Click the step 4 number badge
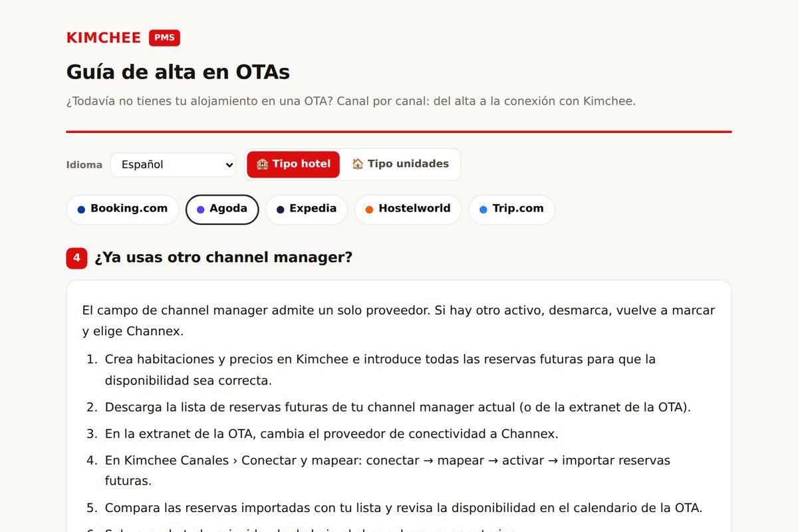The image size is (798, 532). (76, 258)
